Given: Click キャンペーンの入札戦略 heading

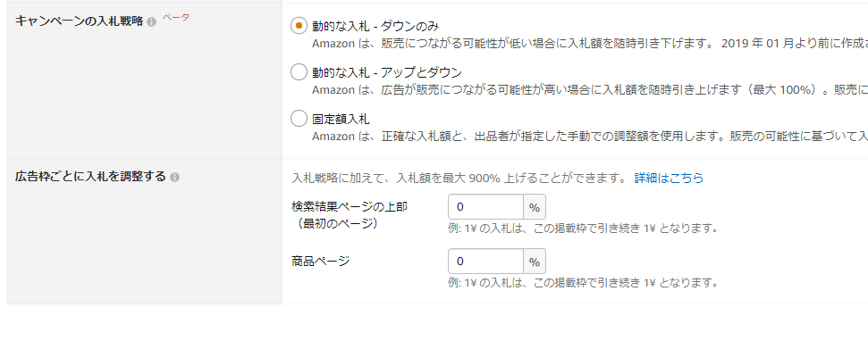Looking at the screenshot, I should coord(80,21).
